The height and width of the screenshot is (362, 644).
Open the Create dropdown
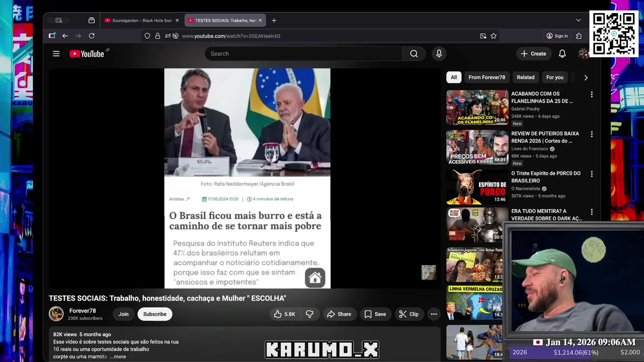coord(534,54)
